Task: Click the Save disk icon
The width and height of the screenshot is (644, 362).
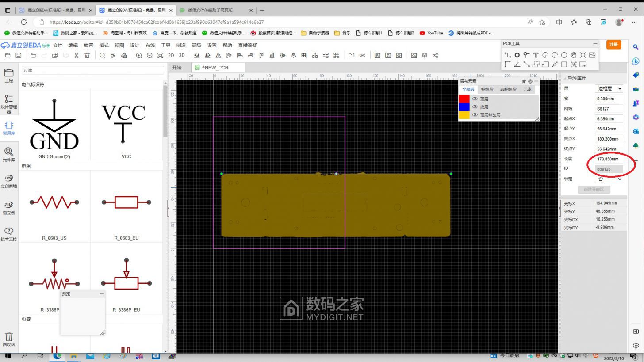Action: tap(18, 55)
